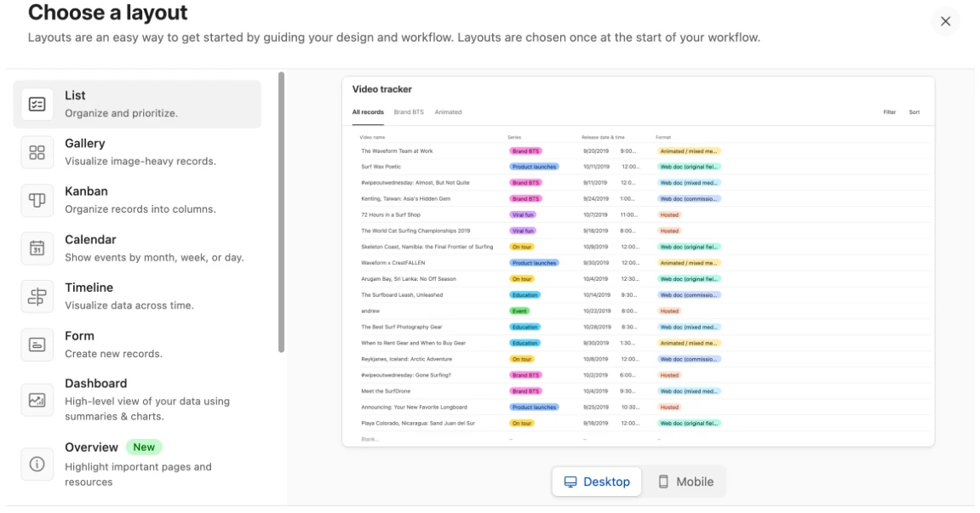
Task: Open the Animated tab in preview
Action: point(448,112)
